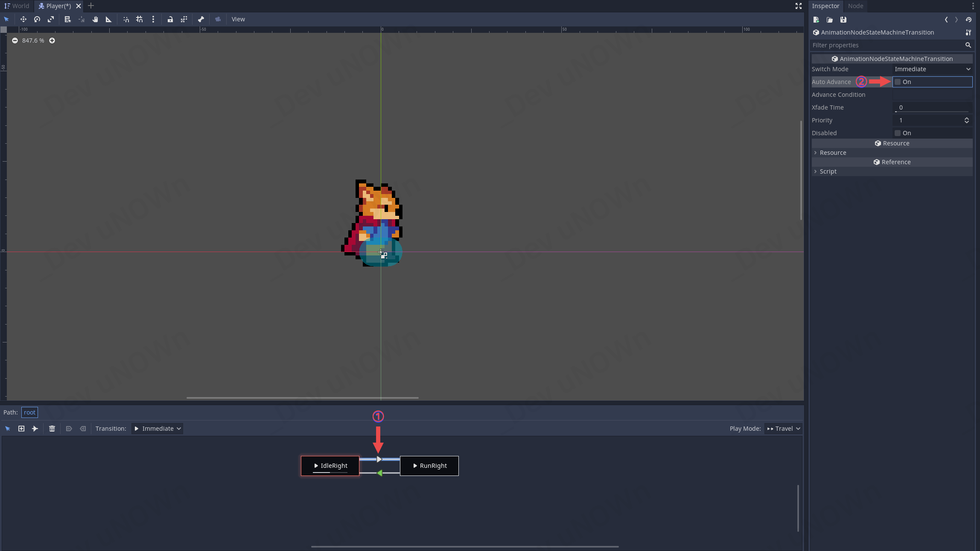Image resolution: width=980 pixels, height=551 pixels.
Task: Activate the Pan hand tool
Action: click(x=95, y=19)
